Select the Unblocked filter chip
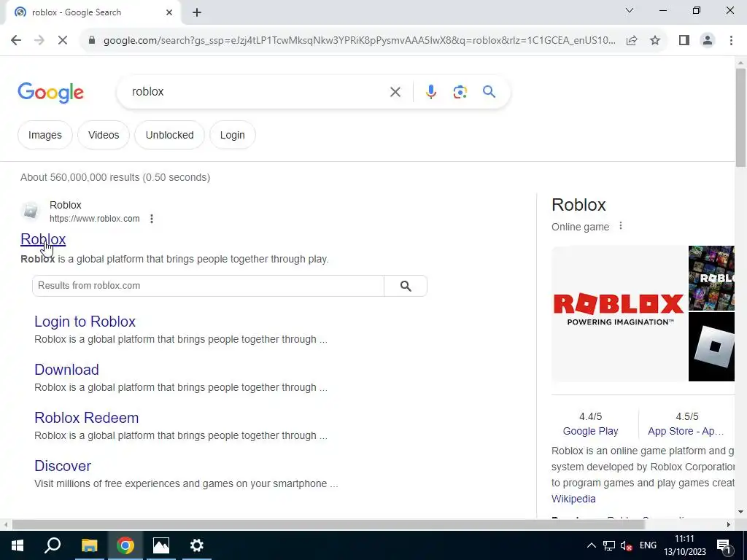 click(169, 135)
